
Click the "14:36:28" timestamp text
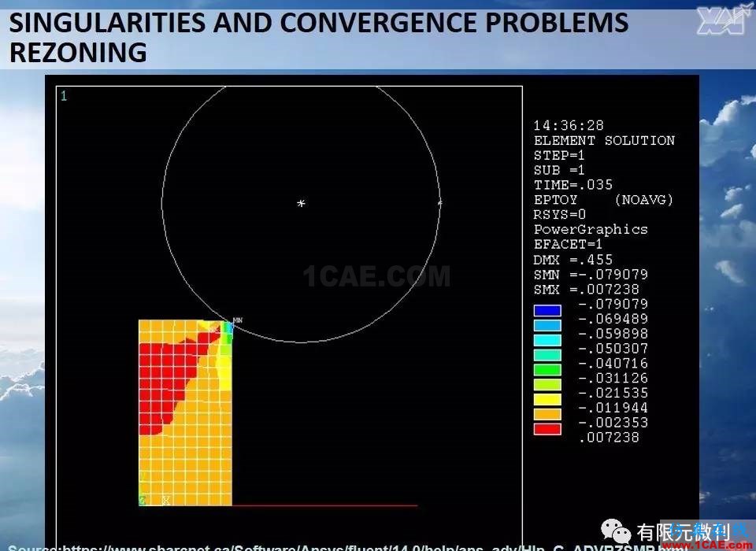[x=569, y=126]
